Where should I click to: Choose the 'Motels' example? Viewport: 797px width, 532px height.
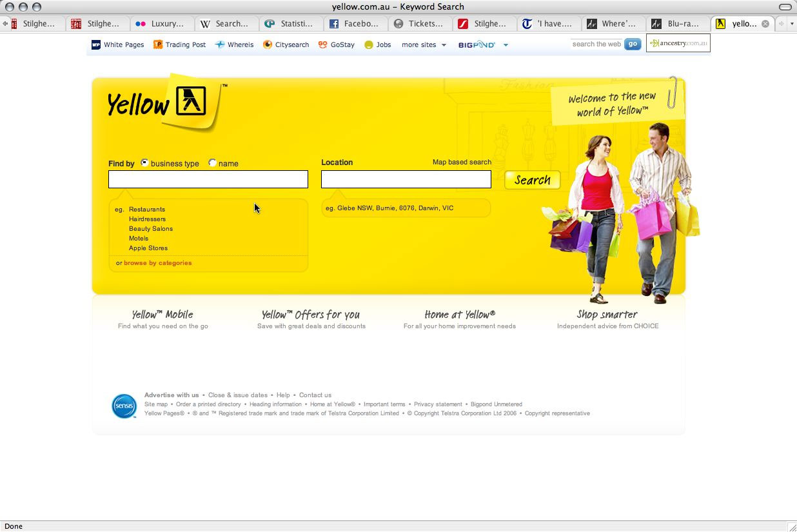[x=139, y=239]
